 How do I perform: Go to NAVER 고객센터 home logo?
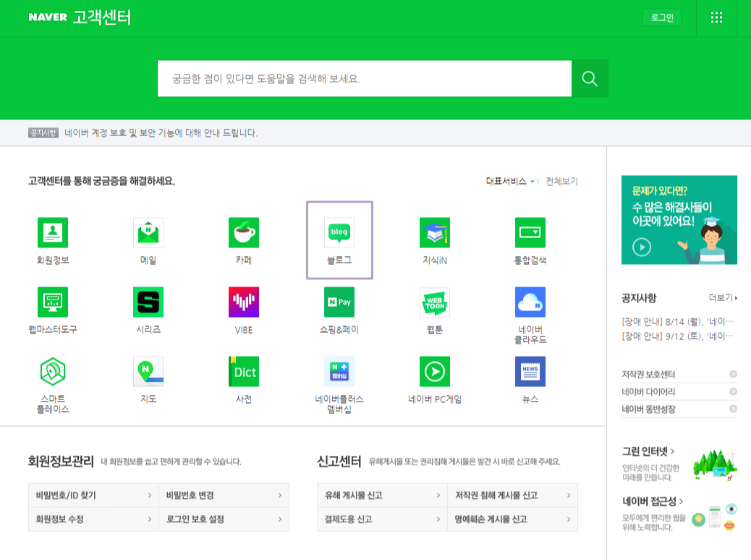80,17
